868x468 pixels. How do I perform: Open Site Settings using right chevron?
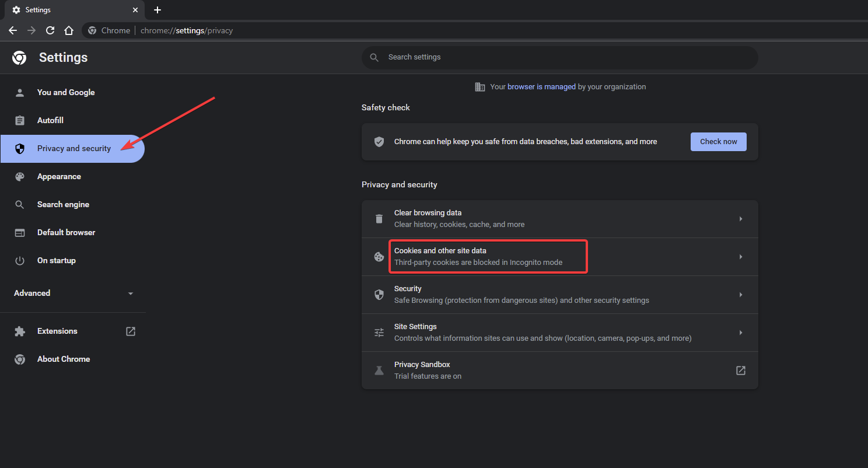(741, 333)
